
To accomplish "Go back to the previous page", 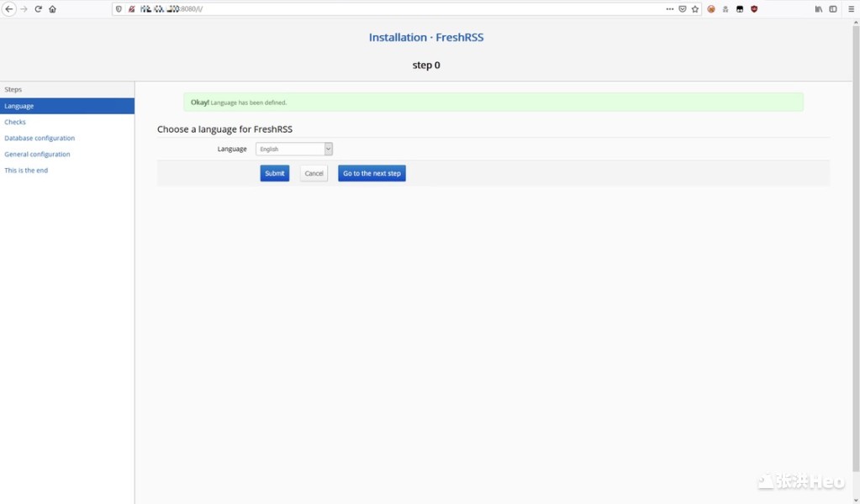I will click(x=8, y=8).
